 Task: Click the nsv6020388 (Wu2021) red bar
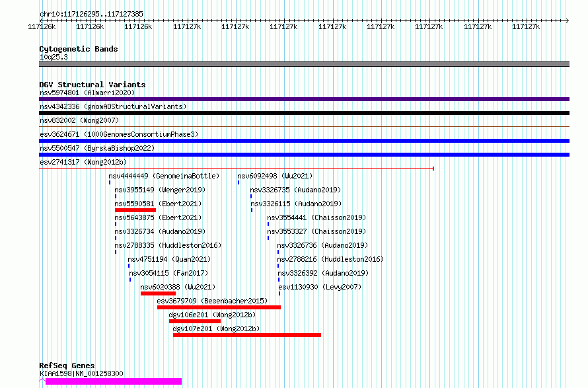click(159, 293)
